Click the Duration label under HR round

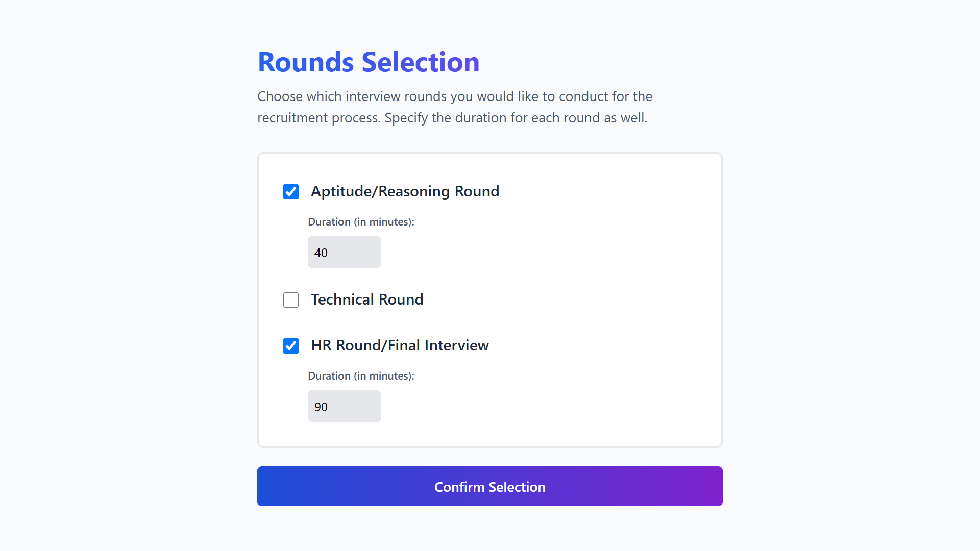[x=361, y=376]
